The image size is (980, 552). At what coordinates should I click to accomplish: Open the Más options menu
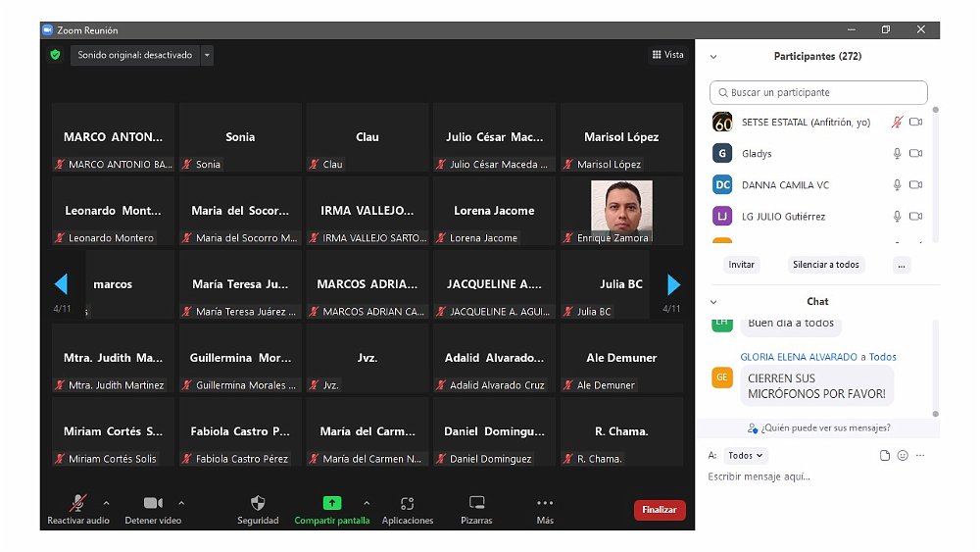(x=545, y=504)
